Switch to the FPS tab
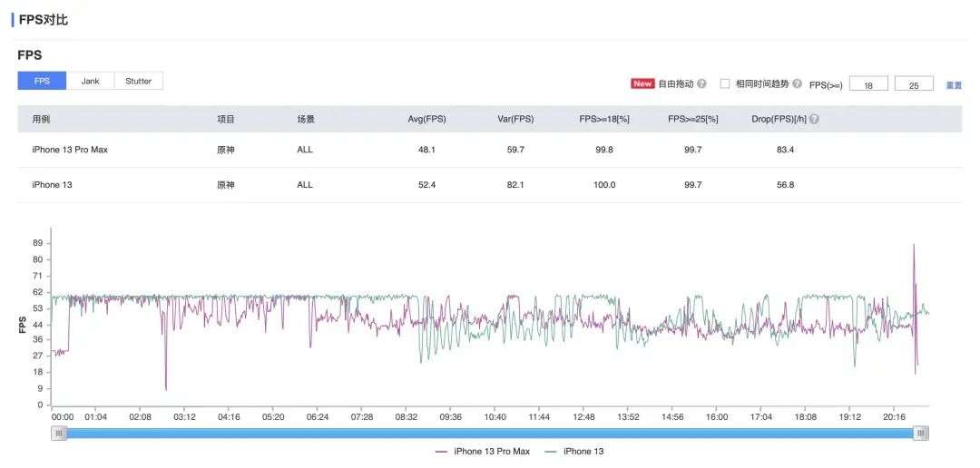 coord(42,81)
